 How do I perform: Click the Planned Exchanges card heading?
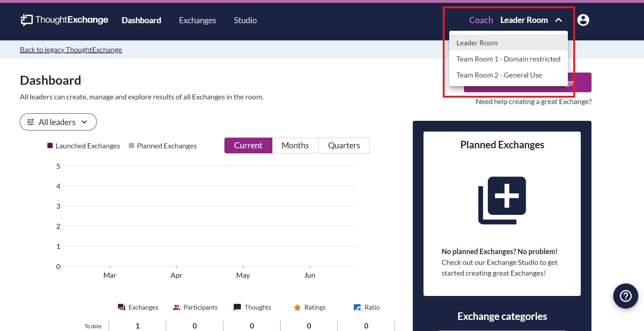pos(502,145)
